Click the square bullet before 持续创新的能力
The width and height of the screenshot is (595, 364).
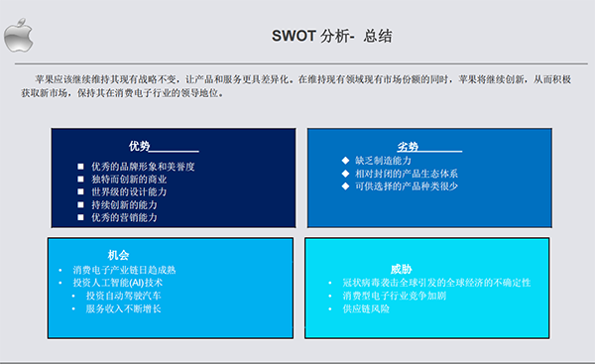80,204
